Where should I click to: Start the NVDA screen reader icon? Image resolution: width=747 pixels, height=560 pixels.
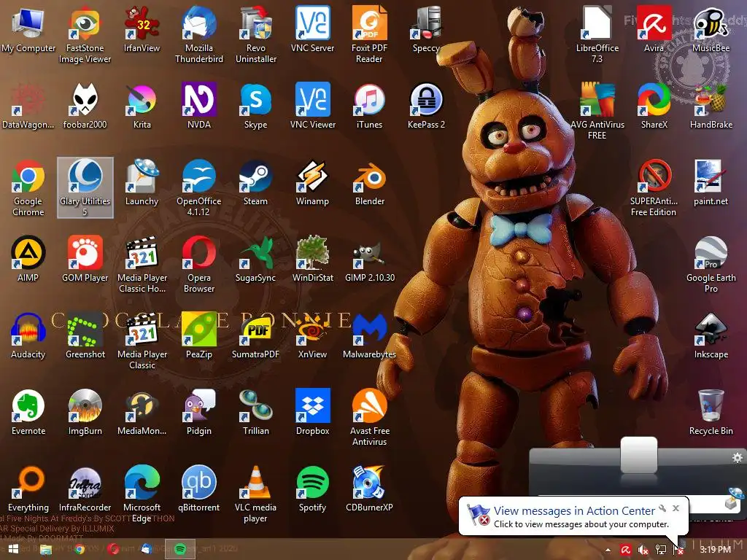coord(199,106)
